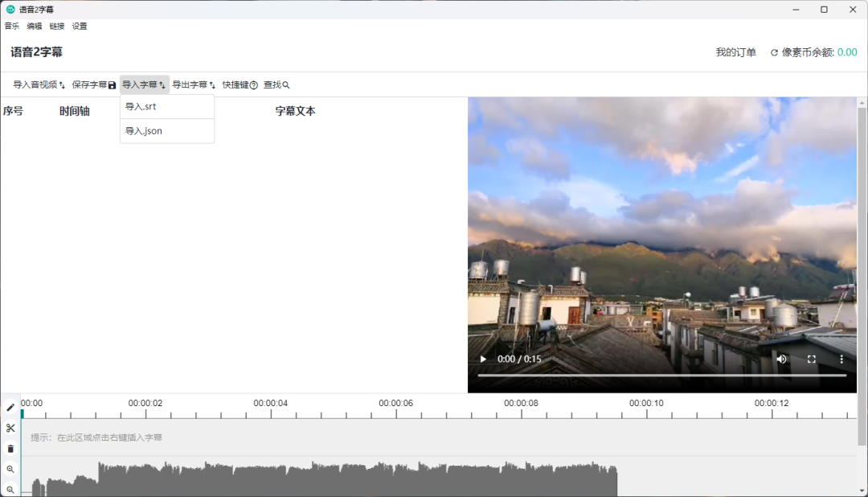Refresh the 像素币余额 balance
Viewport: 868px width, 497px height.
coord(774,53)
